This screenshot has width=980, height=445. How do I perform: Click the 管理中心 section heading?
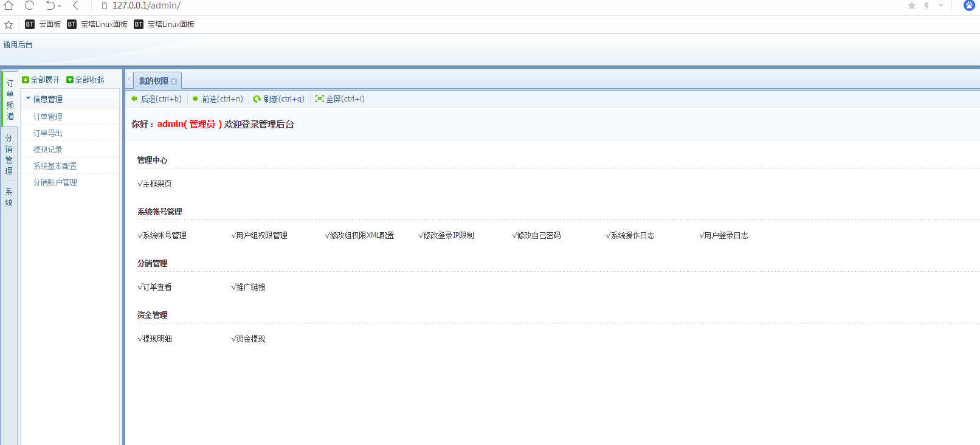click(x=152, y=160)
